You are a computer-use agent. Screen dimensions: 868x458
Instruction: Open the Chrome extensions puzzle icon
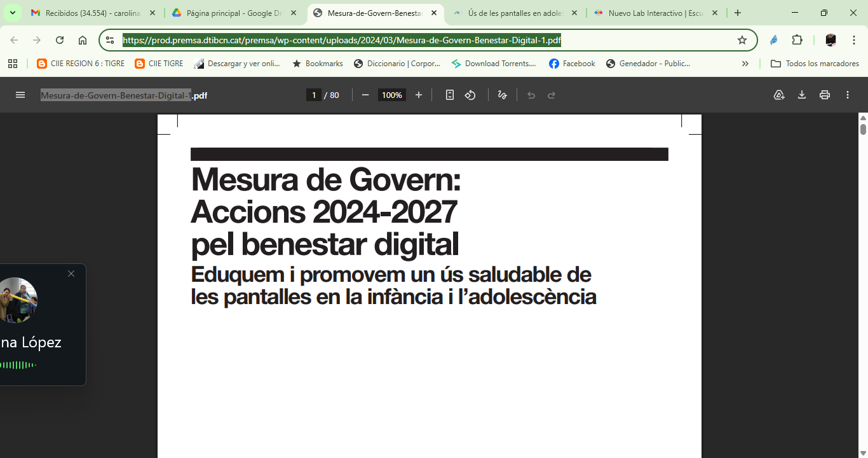click(x=797, y=39)
